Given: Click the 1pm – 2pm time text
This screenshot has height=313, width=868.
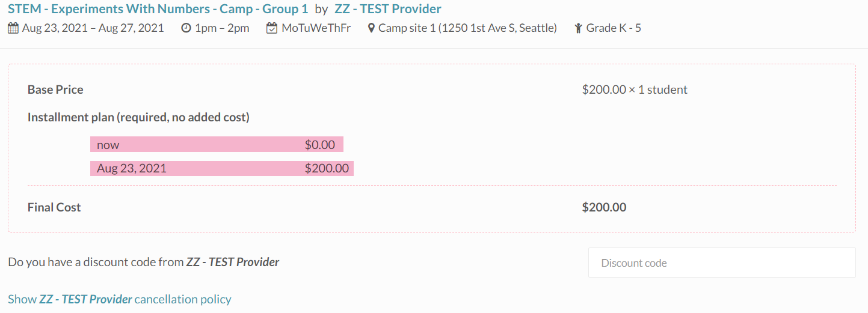Looking at the screenshot, I should pos(222,28).
